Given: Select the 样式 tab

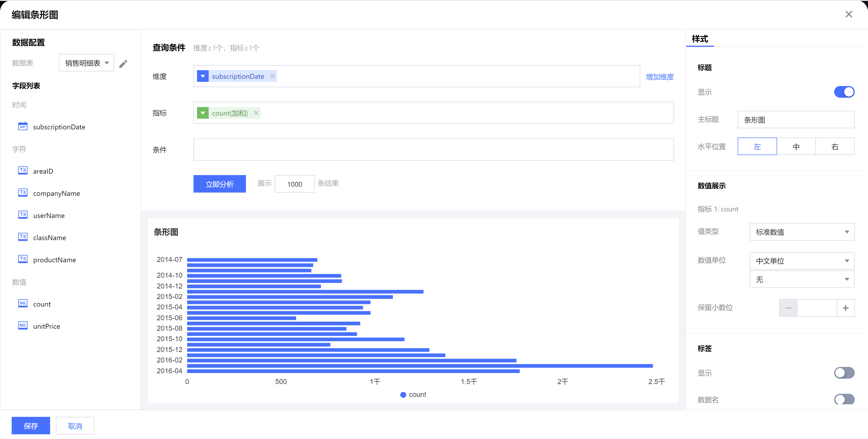Looking at the screenshot, I should coord(700,39).
